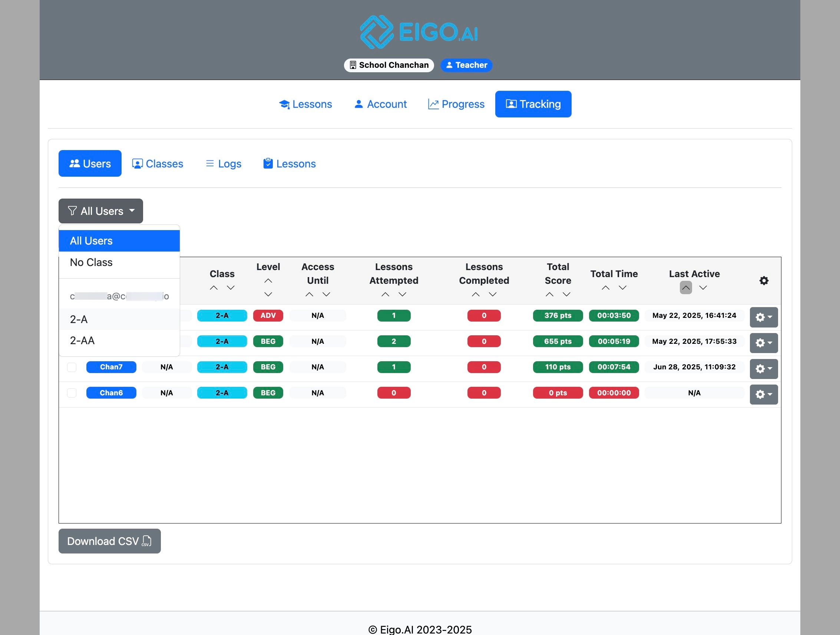This screenshot has width=840, height=635.
Task: Click the Teacher role badge
Action: point(466,65)
